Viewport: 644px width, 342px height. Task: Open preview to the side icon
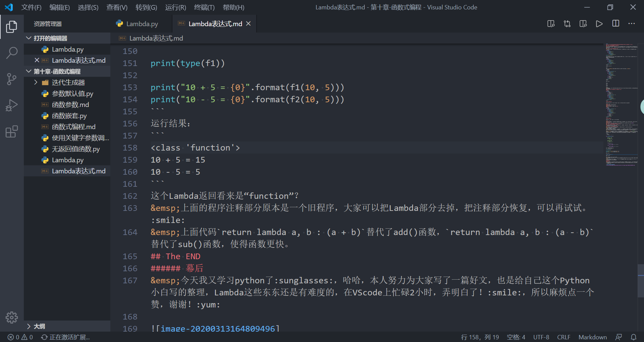551,24
